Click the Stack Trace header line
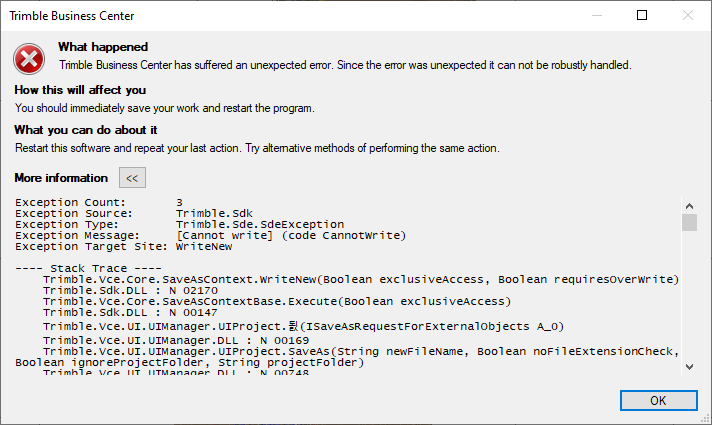The width and height of the screenshot is (712, 425). [x=90, y=268]
